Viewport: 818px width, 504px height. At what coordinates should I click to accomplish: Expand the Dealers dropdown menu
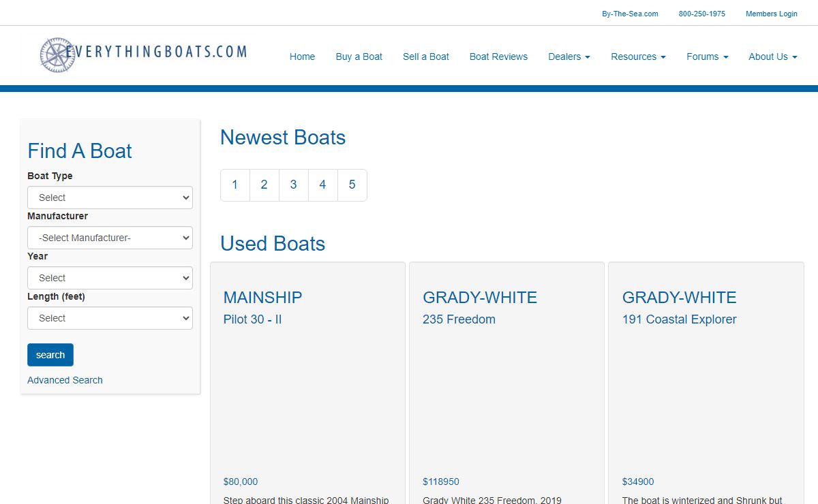[x=569, y=57]
